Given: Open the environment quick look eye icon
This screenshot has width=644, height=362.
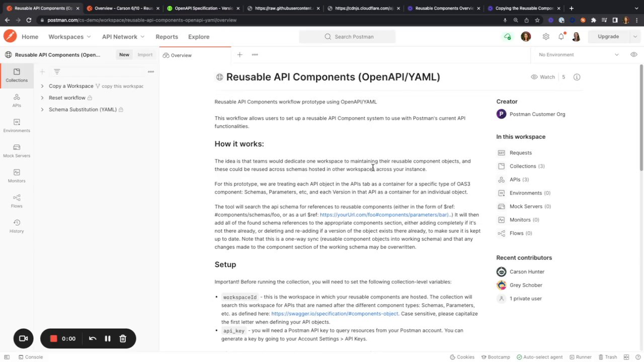Looking at the screenshot, I should tap(633, 54).
